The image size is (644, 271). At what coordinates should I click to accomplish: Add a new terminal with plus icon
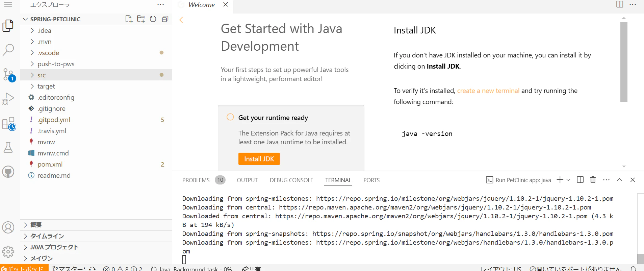(x=560, y=180)
